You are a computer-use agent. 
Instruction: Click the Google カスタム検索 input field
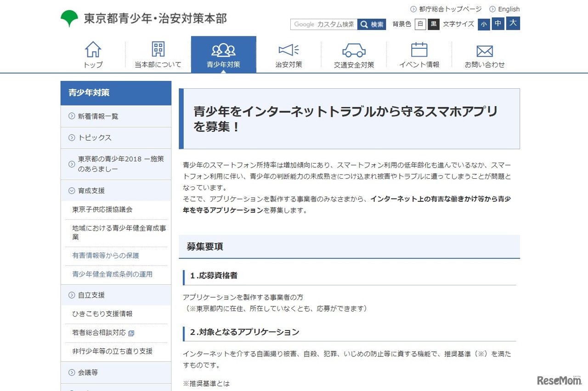(324, 24)
